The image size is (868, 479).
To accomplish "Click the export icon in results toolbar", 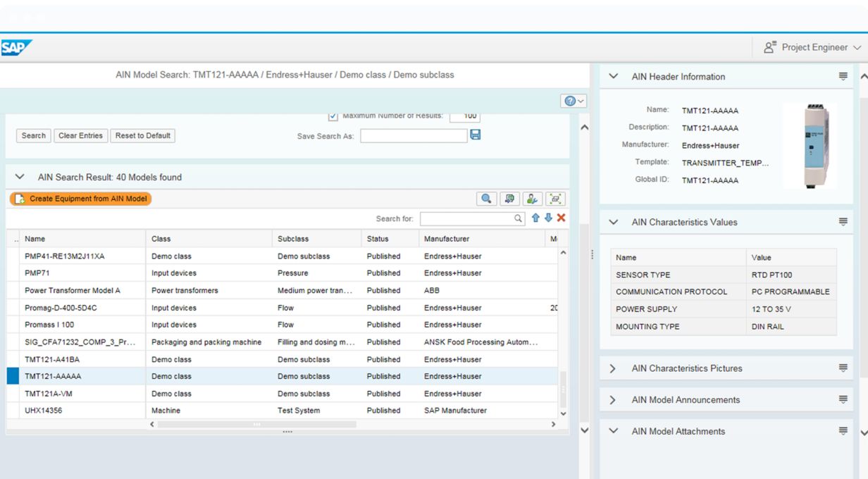I will point(509,199).
